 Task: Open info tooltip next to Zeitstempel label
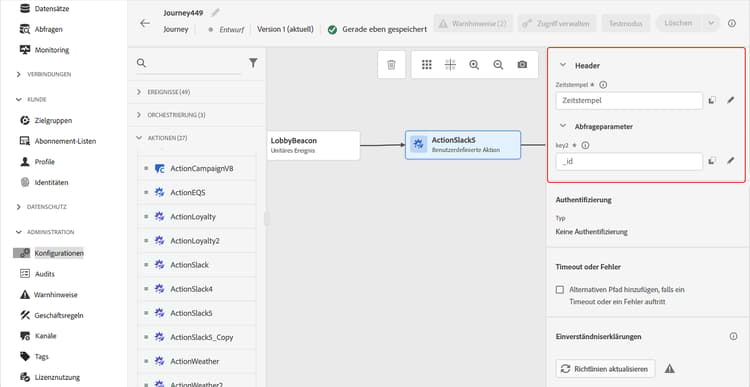(x=603, y=85)
